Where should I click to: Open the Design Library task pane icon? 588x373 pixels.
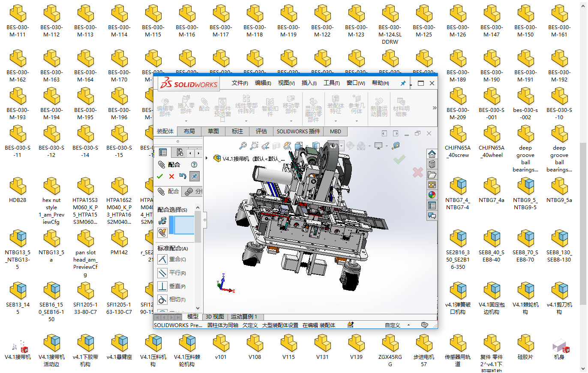(432, 164)
